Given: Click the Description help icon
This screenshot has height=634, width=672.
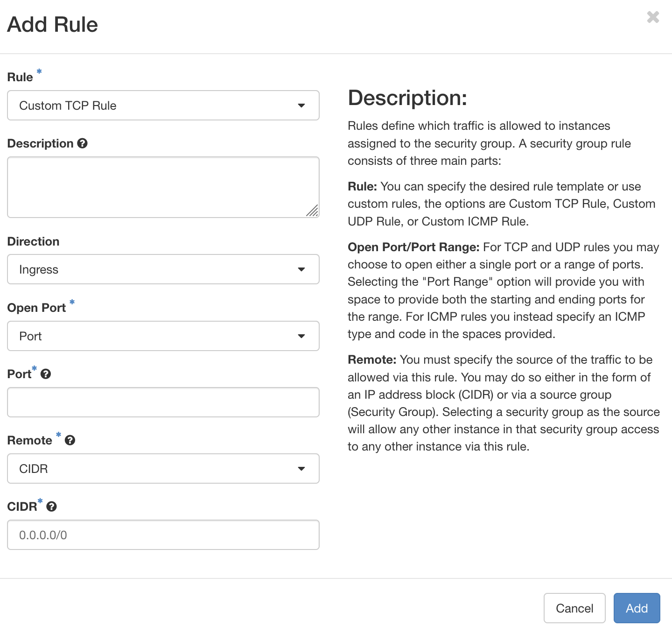Looking at the screenshot, I should click(83, 143).
